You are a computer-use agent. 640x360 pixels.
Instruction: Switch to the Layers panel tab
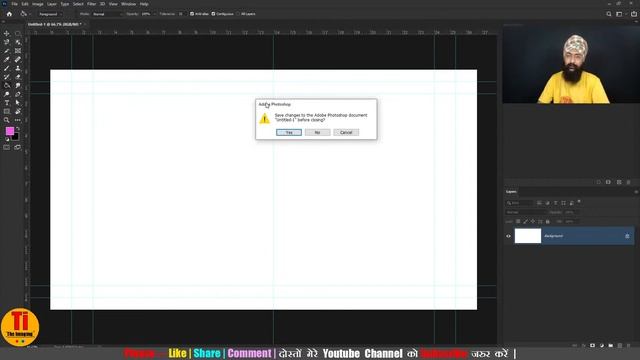(511, 191)
